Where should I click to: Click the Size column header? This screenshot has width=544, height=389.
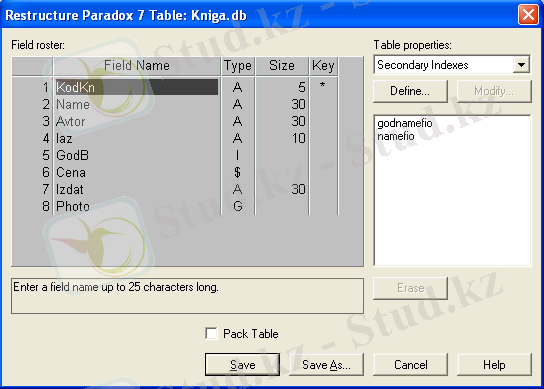282,66
